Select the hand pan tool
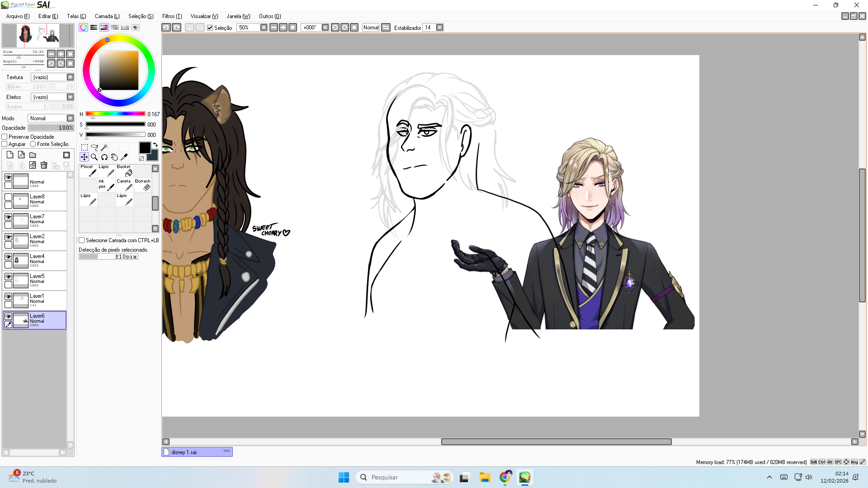868x488 pixels. [x=114, y=157]
